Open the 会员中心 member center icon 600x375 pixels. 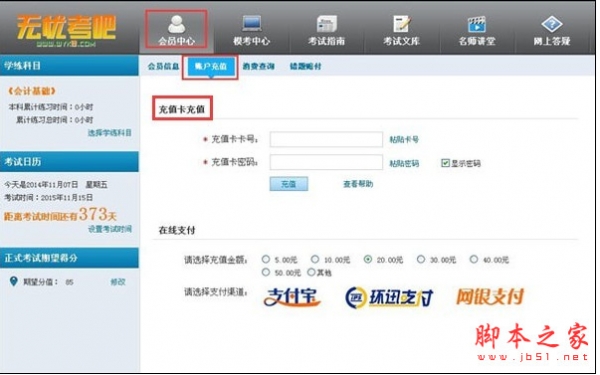click(x=176, y=24)
